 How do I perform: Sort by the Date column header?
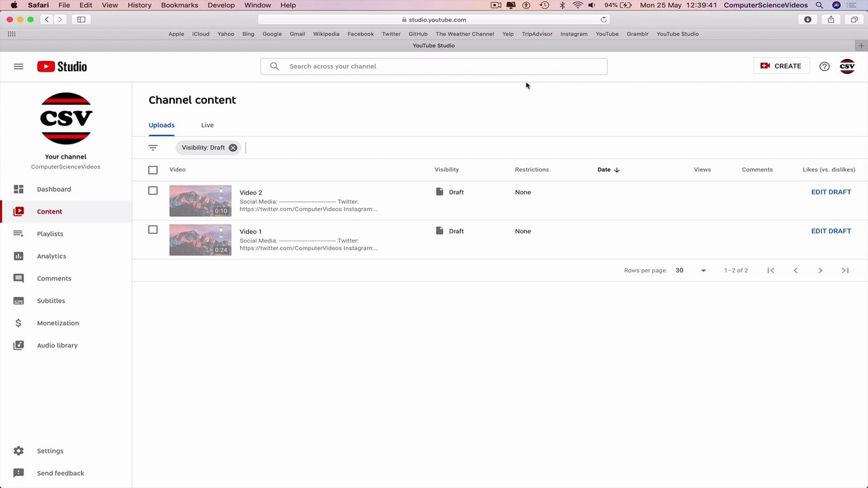[608, 169]
